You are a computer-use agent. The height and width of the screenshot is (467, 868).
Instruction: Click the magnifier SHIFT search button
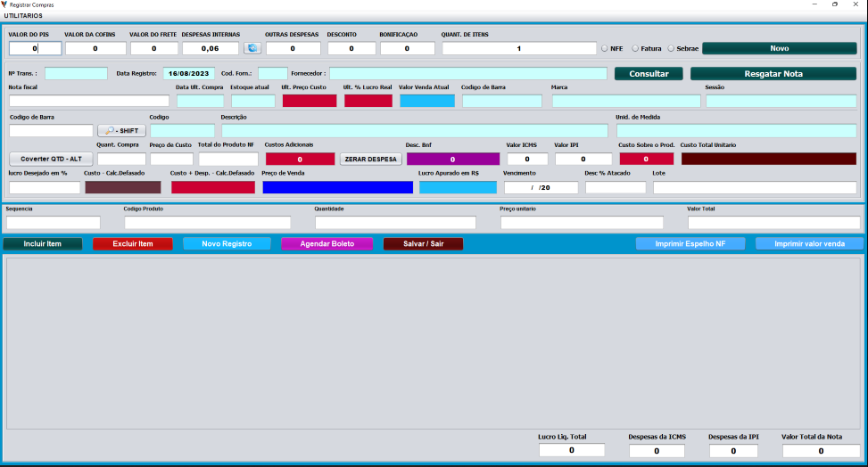(x=121, y=131)
